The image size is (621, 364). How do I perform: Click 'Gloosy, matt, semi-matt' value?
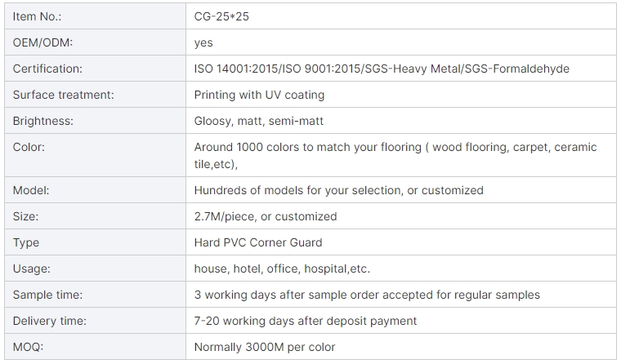tap(258, 121)
